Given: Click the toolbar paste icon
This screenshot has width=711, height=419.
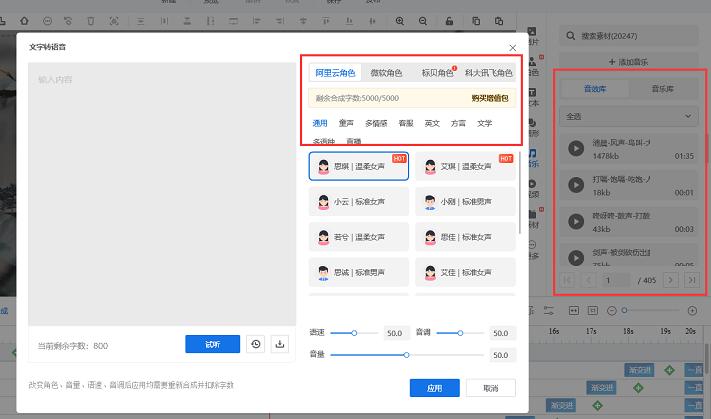Looking at the screenshot, I should [x=499, y=21].
